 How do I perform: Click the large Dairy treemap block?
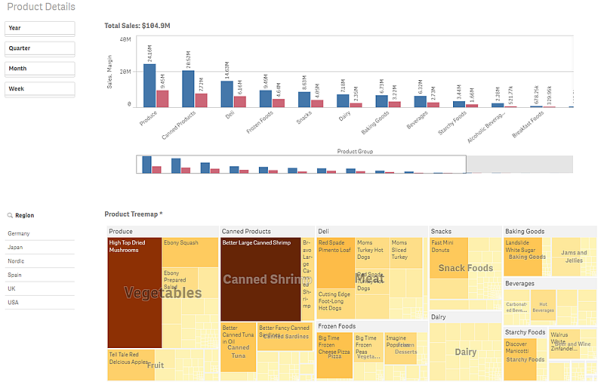[x=465, y=351]
